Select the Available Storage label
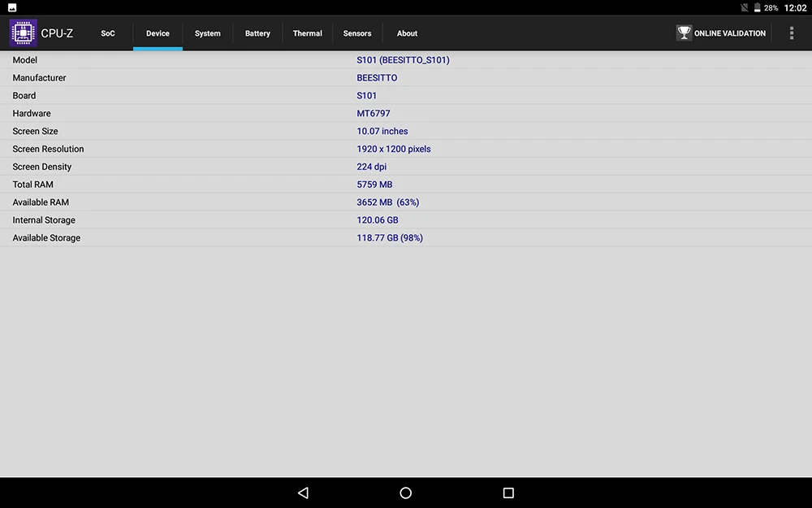The height and width of the screenshot is (508, 812). click(x=46, y=238)
